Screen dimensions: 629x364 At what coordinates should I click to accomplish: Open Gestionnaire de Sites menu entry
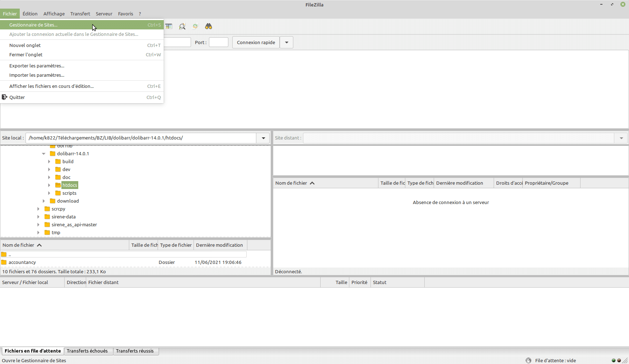pos(82,25)
